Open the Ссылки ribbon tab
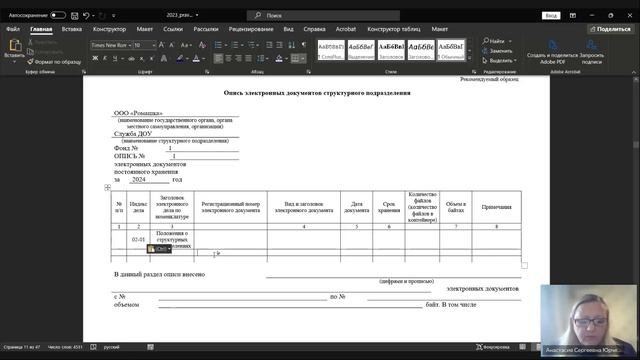 (x=173, y=29)
